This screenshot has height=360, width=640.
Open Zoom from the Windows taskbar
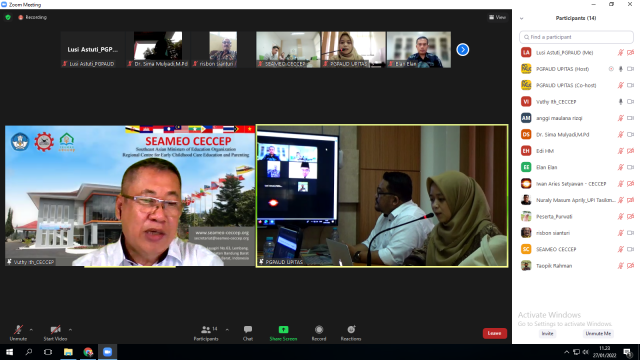(107, 352)
